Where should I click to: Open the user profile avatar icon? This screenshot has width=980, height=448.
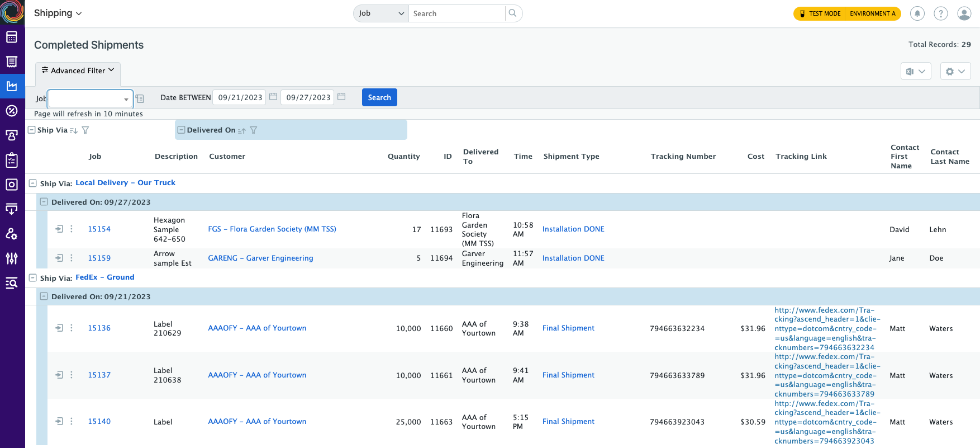tap(964, 13)
